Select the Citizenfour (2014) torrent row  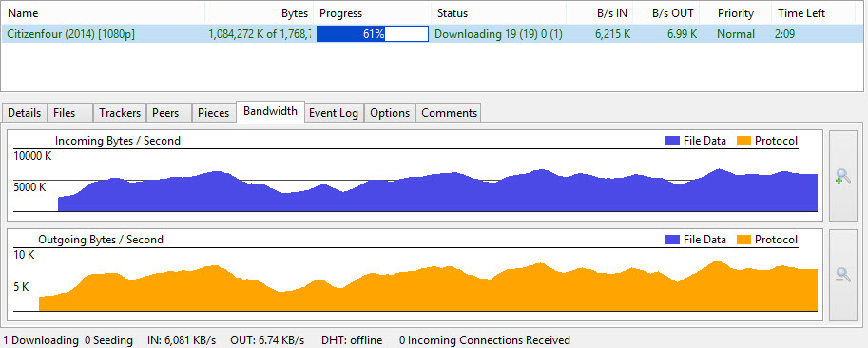click(x=432, y=34)
